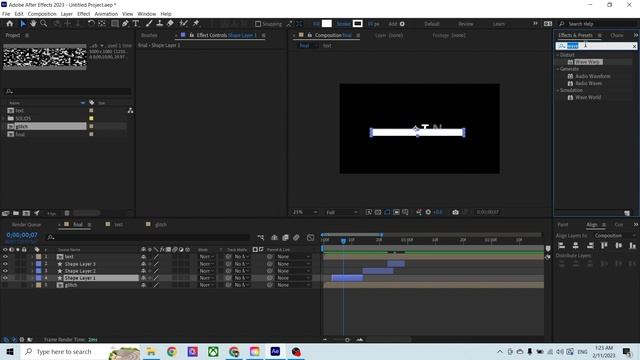Hide Shape Layer 2 visibility eye
This screenshot has width=640, height=360.
(x=5, y=271)
